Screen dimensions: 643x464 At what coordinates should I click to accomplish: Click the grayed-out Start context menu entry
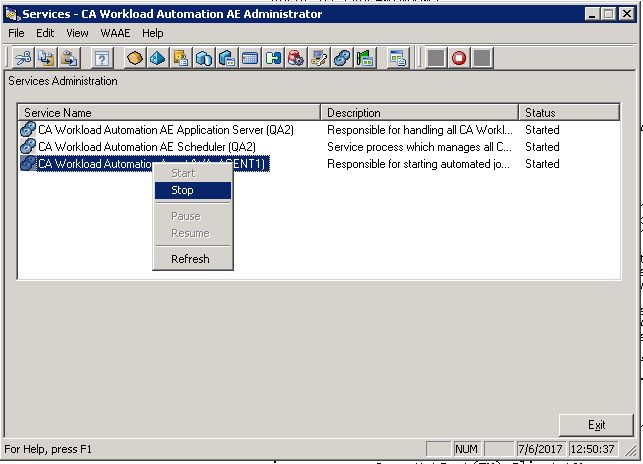click(193, 174)
